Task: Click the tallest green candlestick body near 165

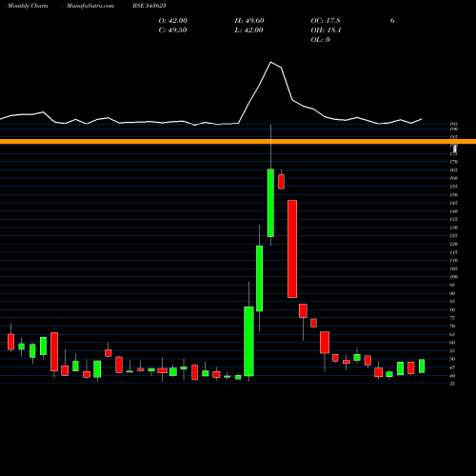Action: tap(270, 203)
